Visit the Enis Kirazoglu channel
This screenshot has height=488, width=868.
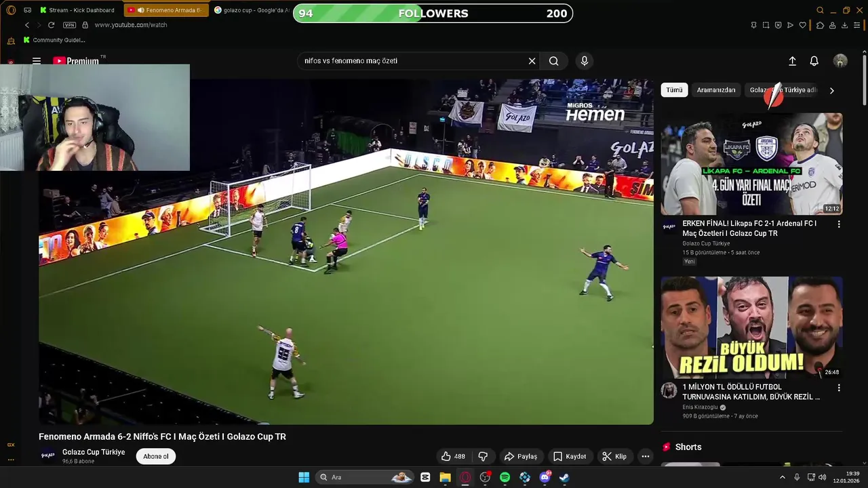click(700, 407)
